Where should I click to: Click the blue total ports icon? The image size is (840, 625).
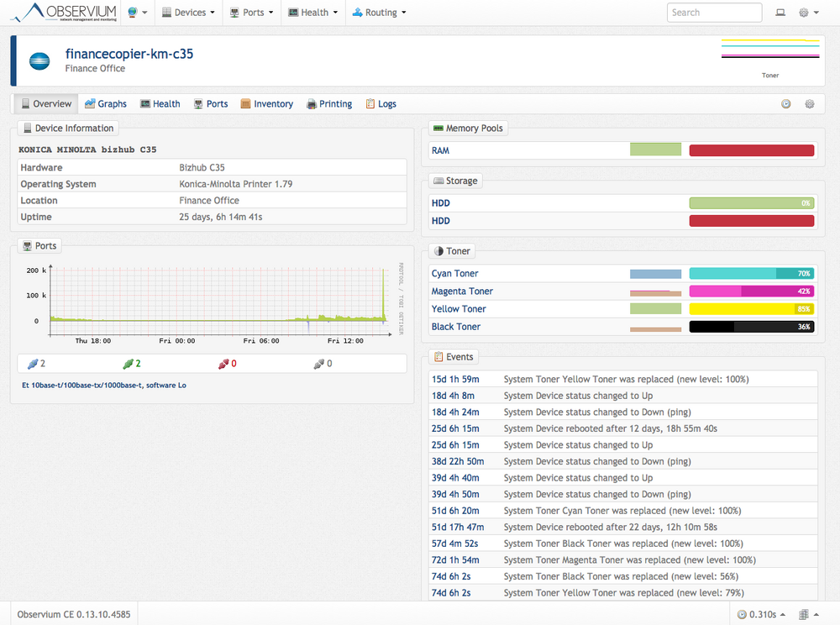(x=34, y=364)
